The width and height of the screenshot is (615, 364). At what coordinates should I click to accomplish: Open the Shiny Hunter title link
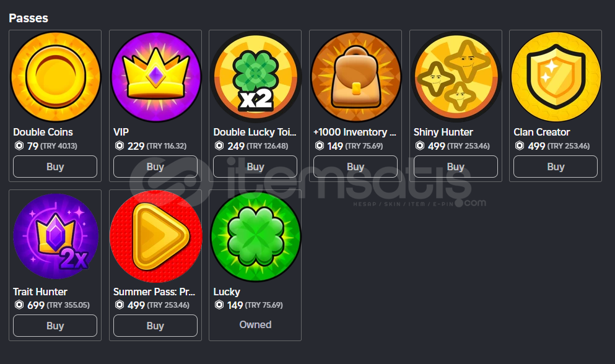[x=443, y=132]
